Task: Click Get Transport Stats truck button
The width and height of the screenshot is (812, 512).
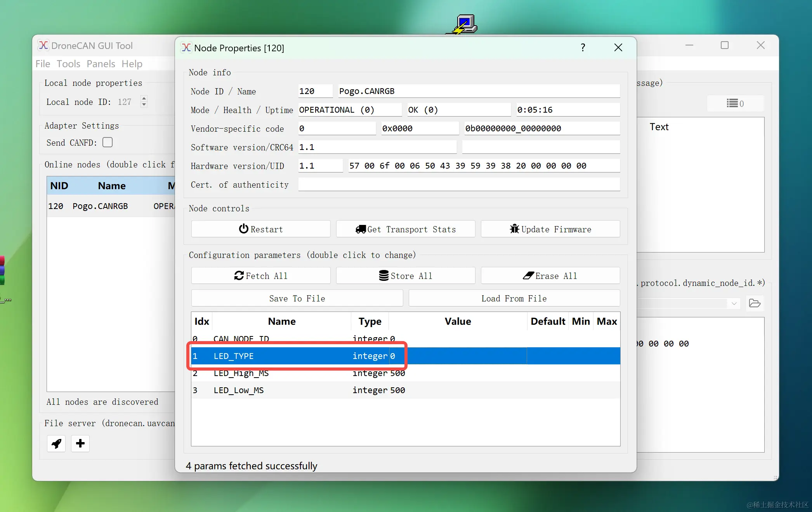Action: click(x=405, y=229)
